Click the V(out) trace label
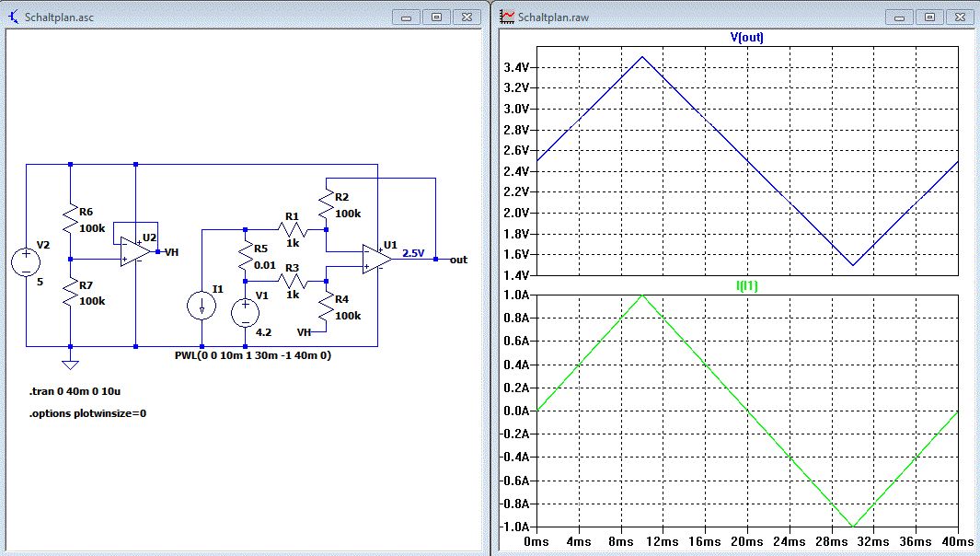 coord(745,38)
